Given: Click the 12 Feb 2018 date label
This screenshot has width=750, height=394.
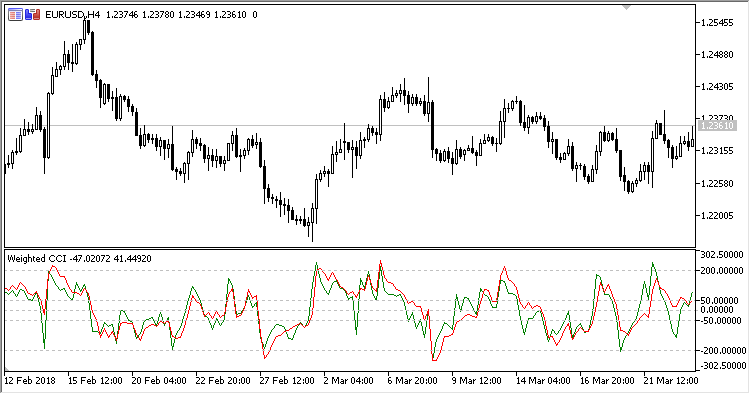Looking at the screenshot, I should (30, 381).
